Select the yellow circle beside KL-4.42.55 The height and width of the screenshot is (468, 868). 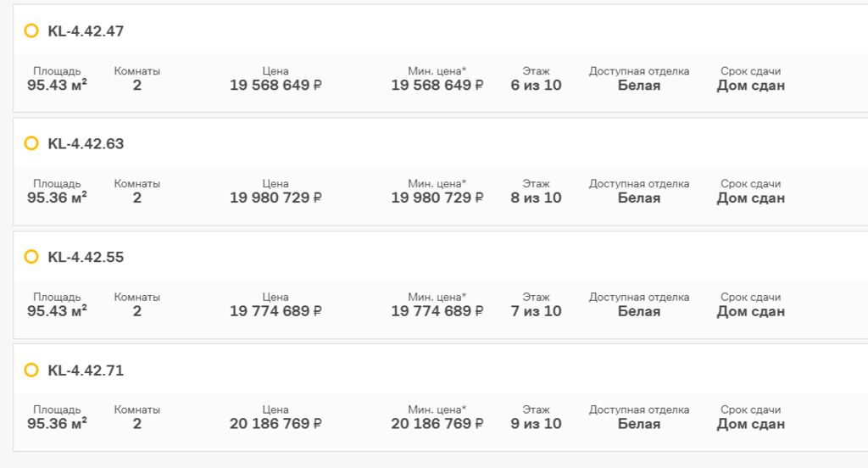coord(31,256)
